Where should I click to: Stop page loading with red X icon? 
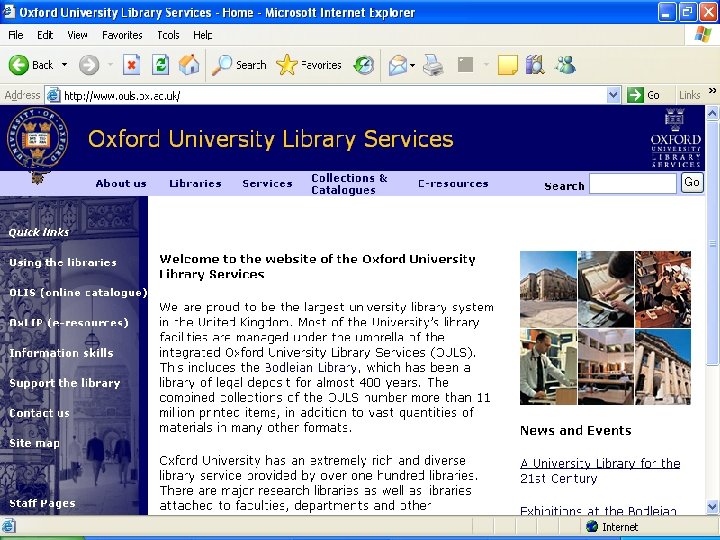(131, 65)
